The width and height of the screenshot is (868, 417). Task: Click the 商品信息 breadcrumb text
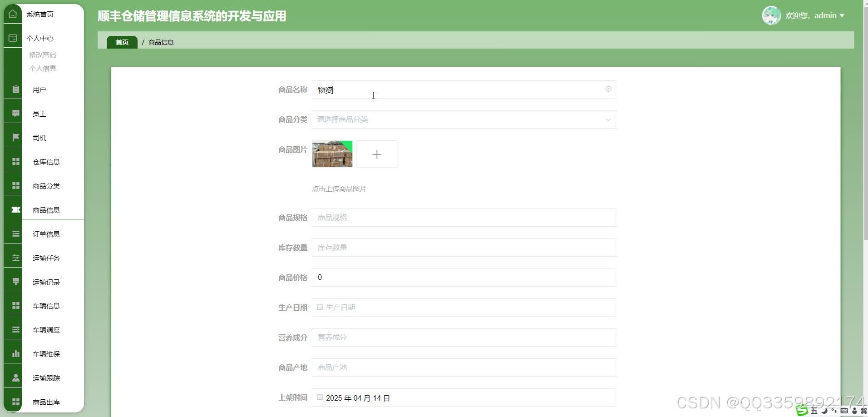tap(161, 42)
